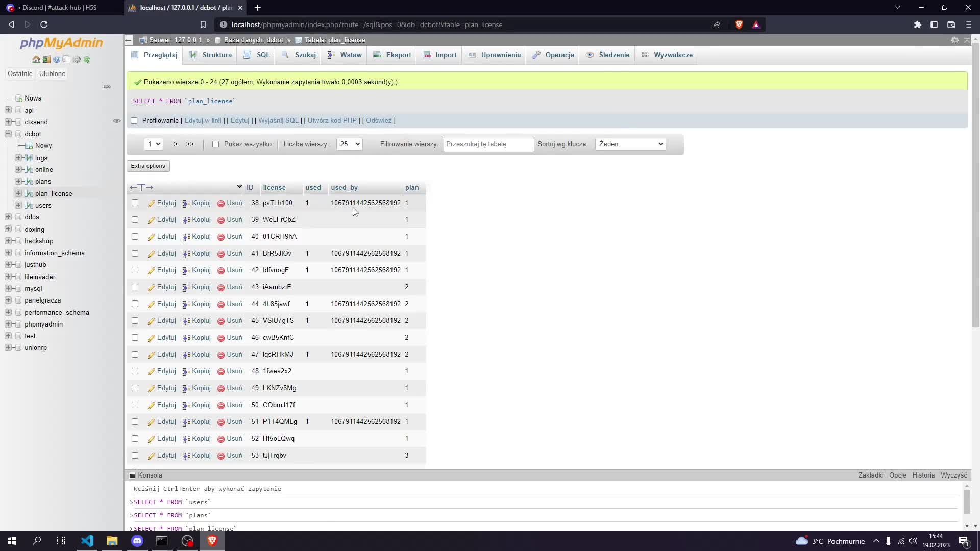Viewport: 980px width, 551px height.
Task: Expand the dcbot database tree node
Action: click(x=8, y=134)
